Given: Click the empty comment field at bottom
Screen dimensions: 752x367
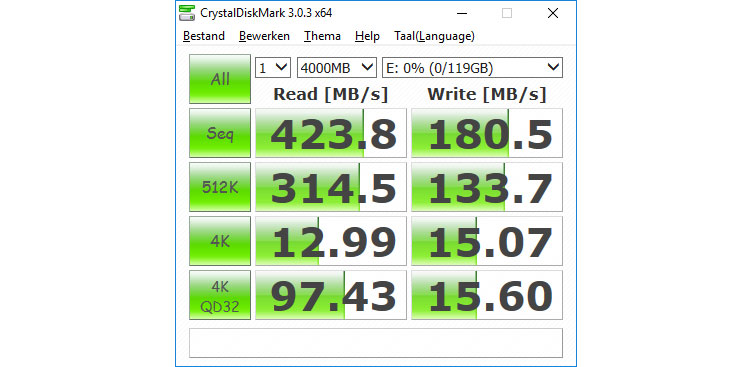Looking at the screenshot, I should [376, 343].
